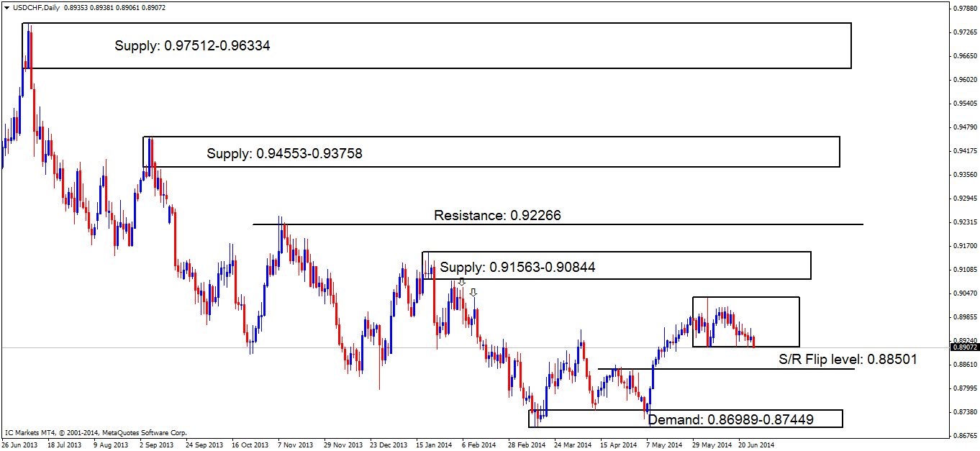Open the one-click trading arrow beside USDCHF,Daily
Screen dimensions: 980x451
pyautogui.click(x=6, y=9)
